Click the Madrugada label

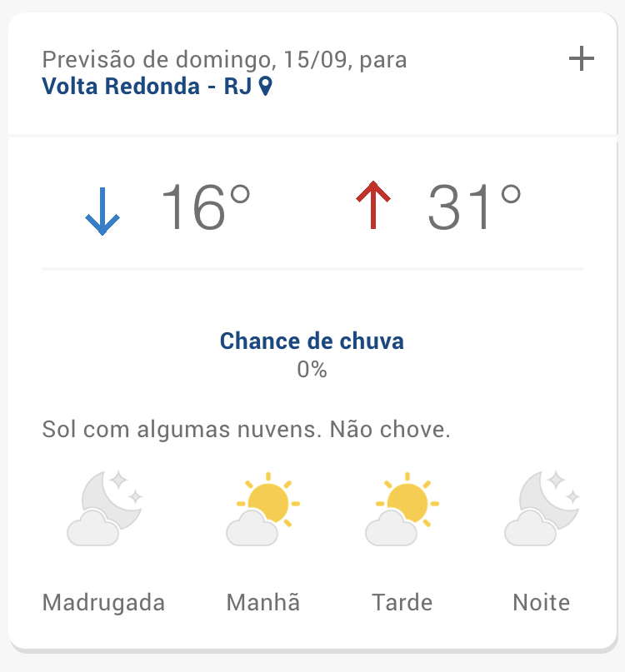pyautogui.click(x=103, y=602)
